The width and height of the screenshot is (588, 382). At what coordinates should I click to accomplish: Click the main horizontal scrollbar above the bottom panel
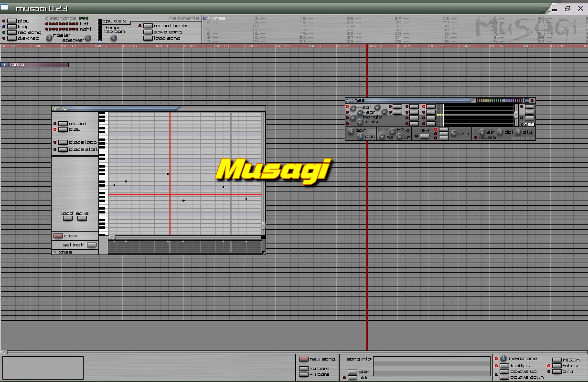(294, 352)
